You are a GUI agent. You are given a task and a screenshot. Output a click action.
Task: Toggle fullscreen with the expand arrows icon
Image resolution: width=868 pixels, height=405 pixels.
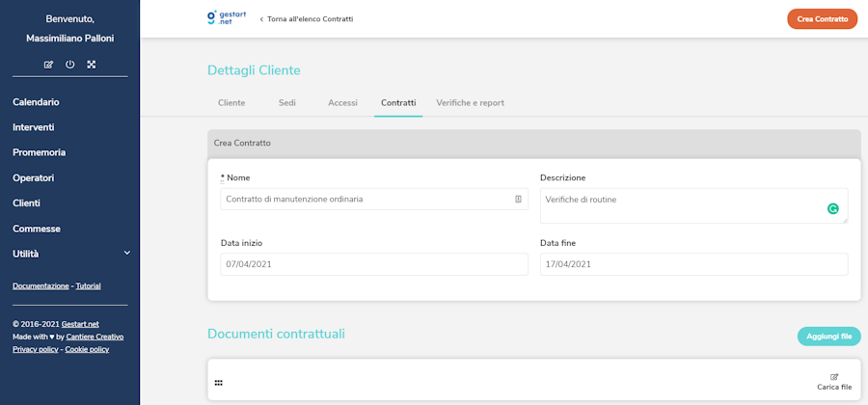(92, 65)
